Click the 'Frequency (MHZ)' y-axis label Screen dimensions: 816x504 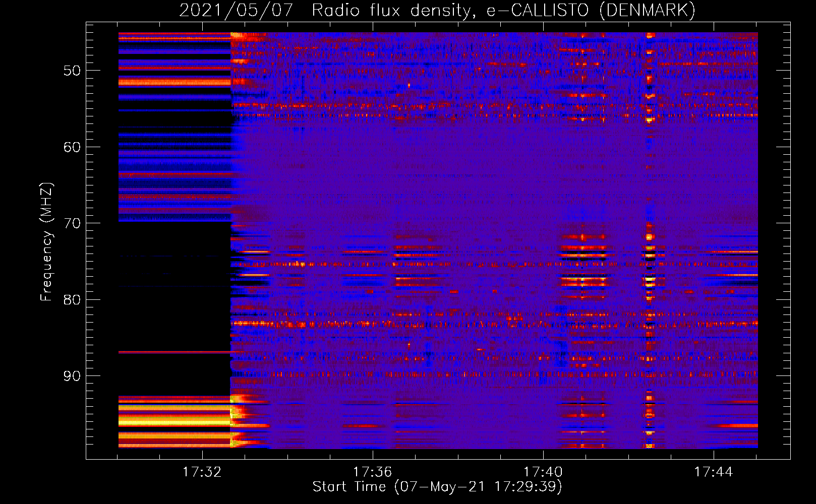(x=46, y=242)
